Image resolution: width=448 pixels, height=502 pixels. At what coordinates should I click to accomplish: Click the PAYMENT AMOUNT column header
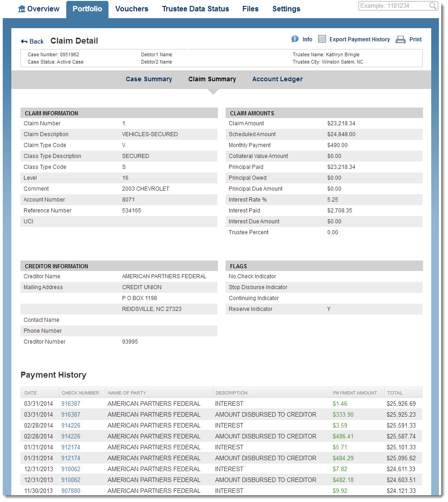pos(355,393)
